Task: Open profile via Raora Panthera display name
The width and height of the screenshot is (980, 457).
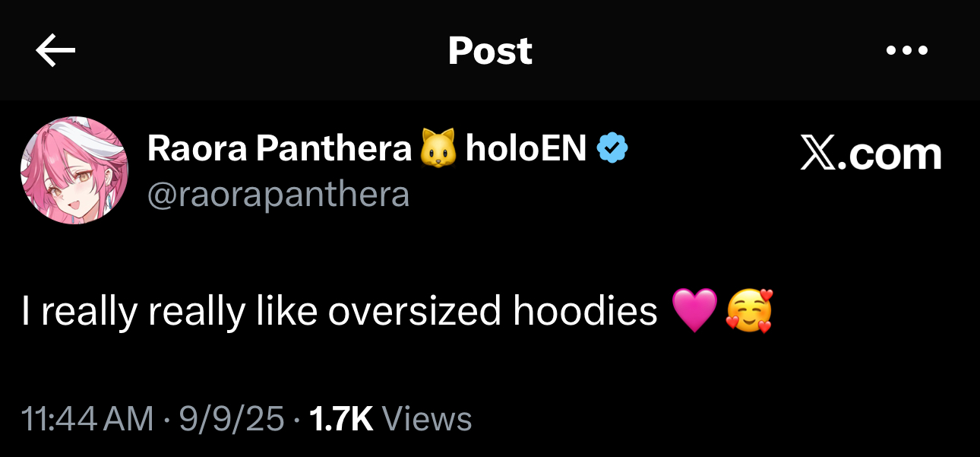Action: click(x=279, y=148)
